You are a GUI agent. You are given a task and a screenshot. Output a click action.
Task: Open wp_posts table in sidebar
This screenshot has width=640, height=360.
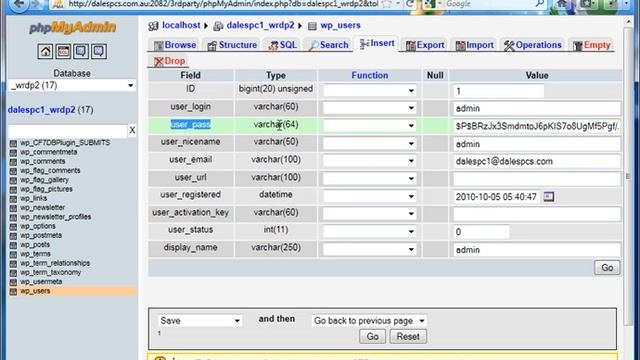pyautogui.click(x=35, y=244)
